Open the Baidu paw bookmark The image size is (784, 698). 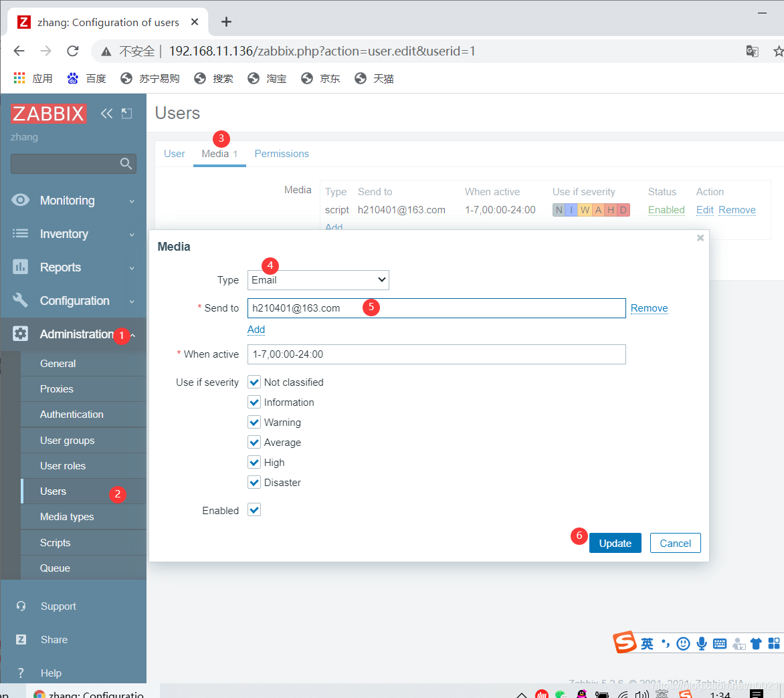[73, 78]
